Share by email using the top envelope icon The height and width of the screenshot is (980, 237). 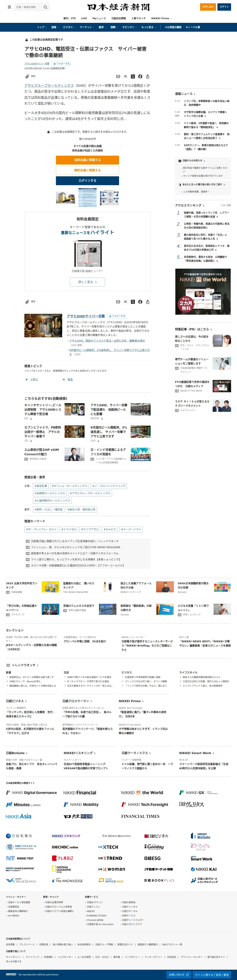click(118, 76)
